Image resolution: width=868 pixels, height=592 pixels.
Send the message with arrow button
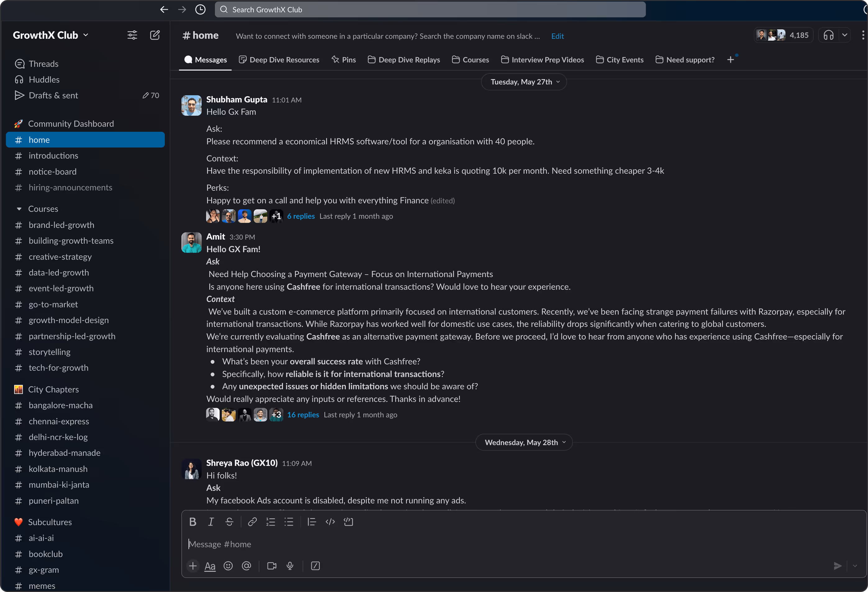(x=837, y=566)
